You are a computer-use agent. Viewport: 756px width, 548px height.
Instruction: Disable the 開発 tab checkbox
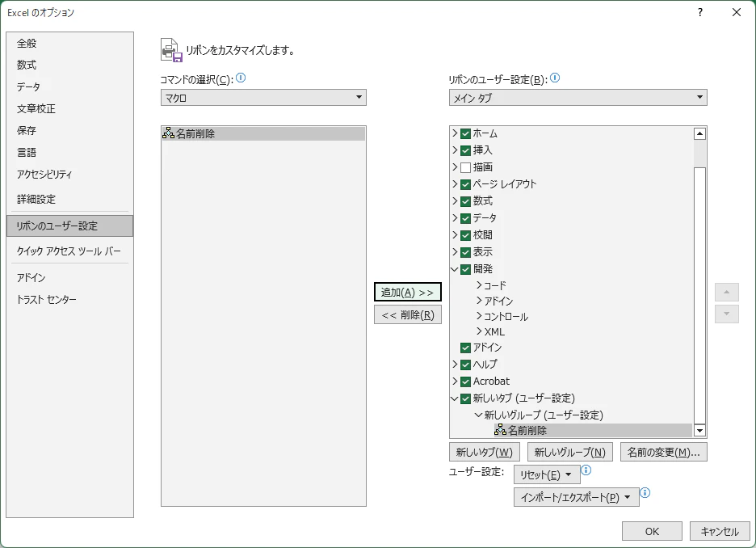[x=465, y=269]
